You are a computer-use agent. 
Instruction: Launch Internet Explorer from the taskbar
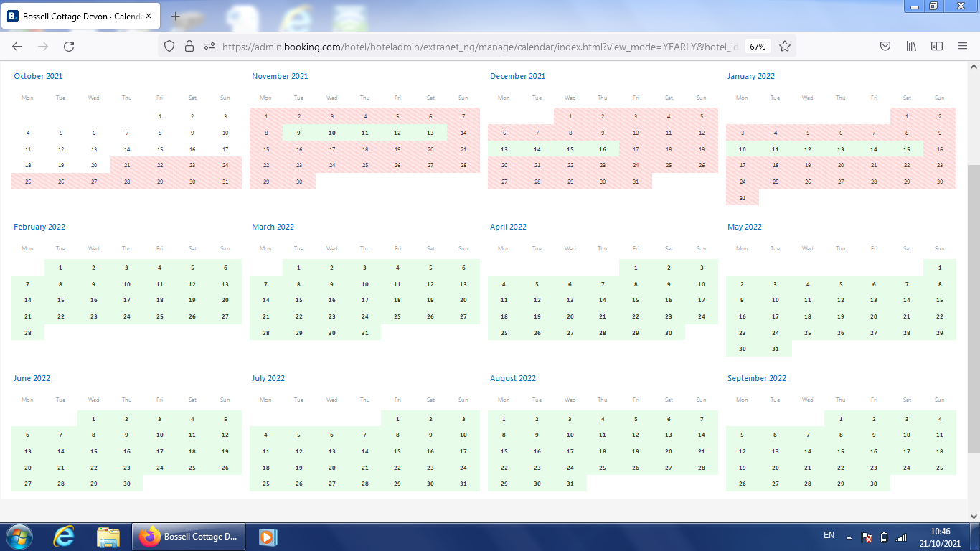click(x=64, y=537)
